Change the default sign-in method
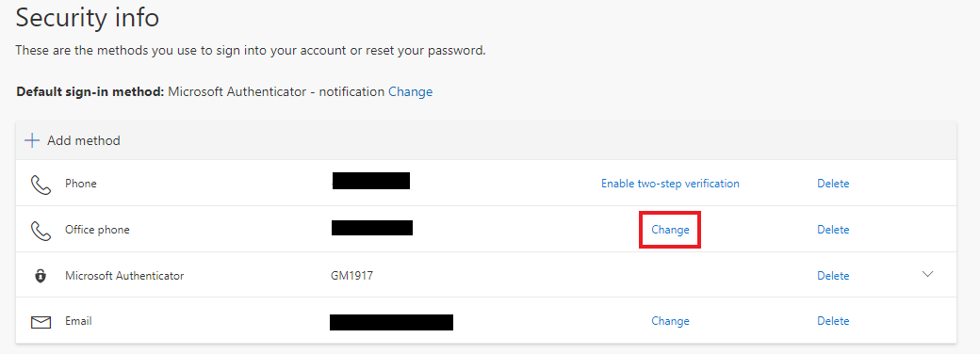This screenshot has width=980, height=354. [411, 91]
